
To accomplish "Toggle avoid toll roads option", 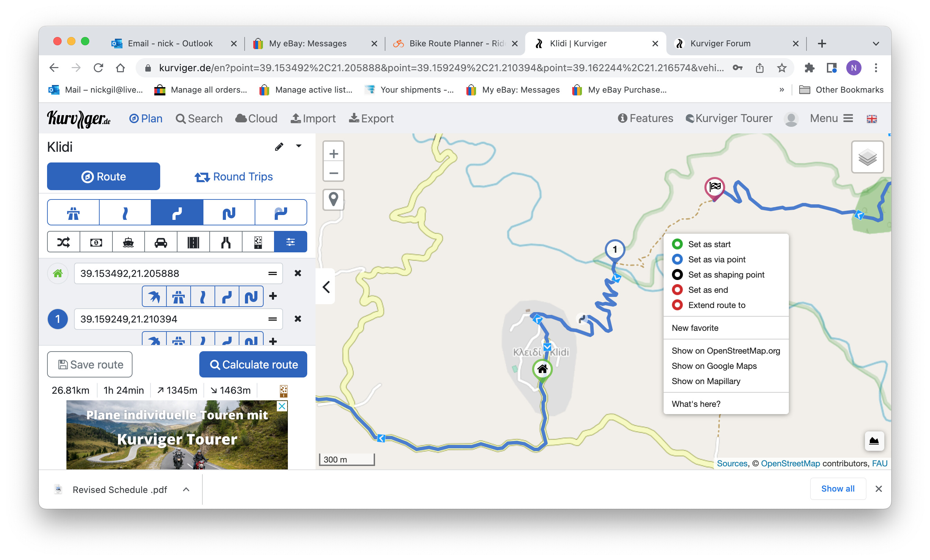I will pos(96,242).
